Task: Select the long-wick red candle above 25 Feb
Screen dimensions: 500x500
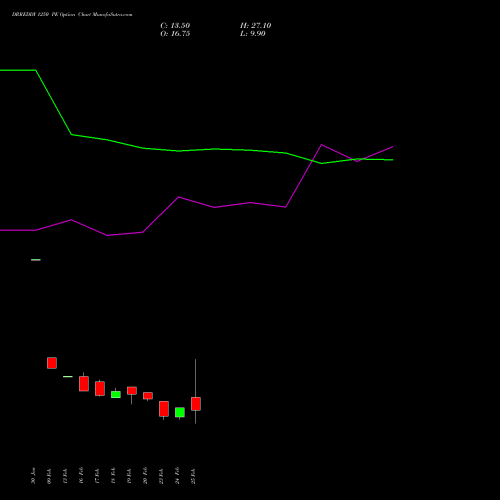Action: tap(196, 404)
